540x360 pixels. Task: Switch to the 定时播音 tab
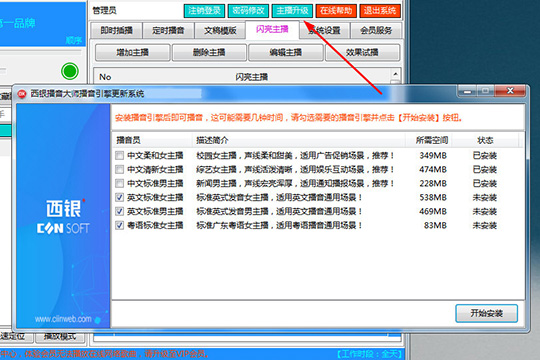click(168, 30)
